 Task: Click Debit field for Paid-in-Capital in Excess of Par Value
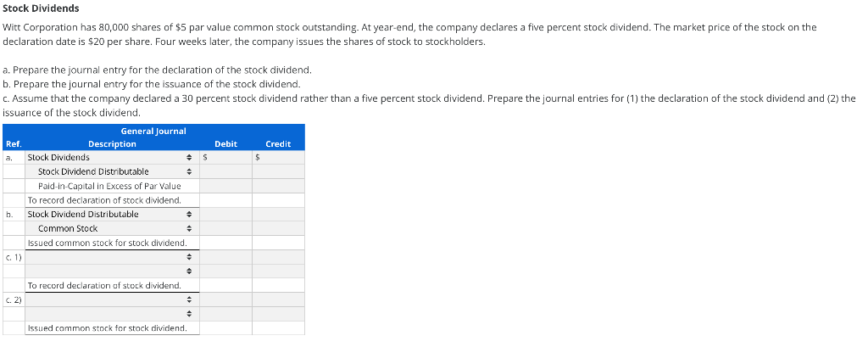click(x=225, y=186)
